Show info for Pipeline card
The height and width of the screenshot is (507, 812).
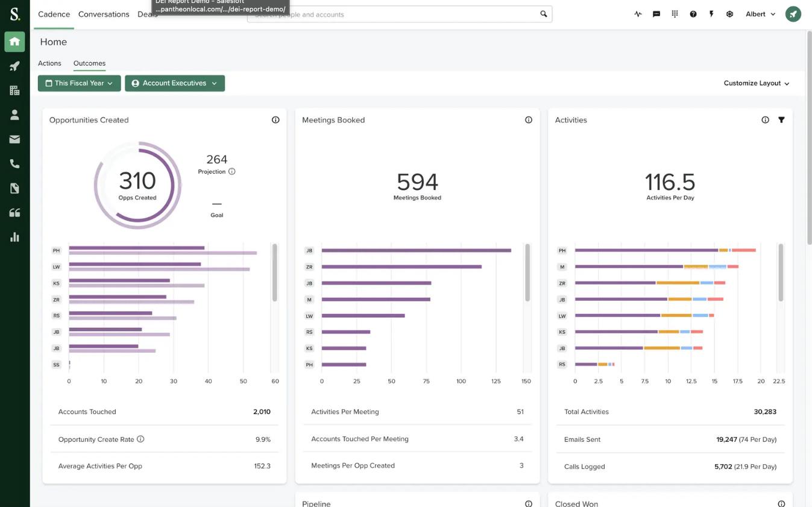coord(529,503)
